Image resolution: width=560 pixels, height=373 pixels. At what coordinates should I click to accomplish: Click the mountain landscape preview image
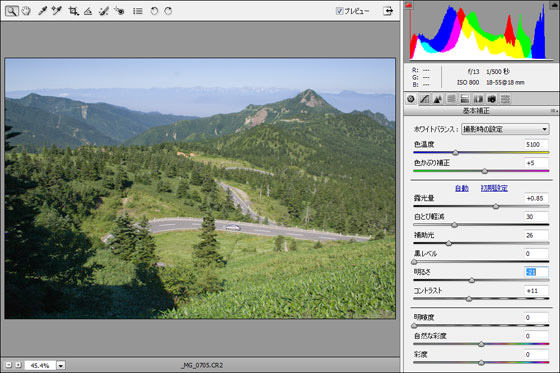[200, 188]
